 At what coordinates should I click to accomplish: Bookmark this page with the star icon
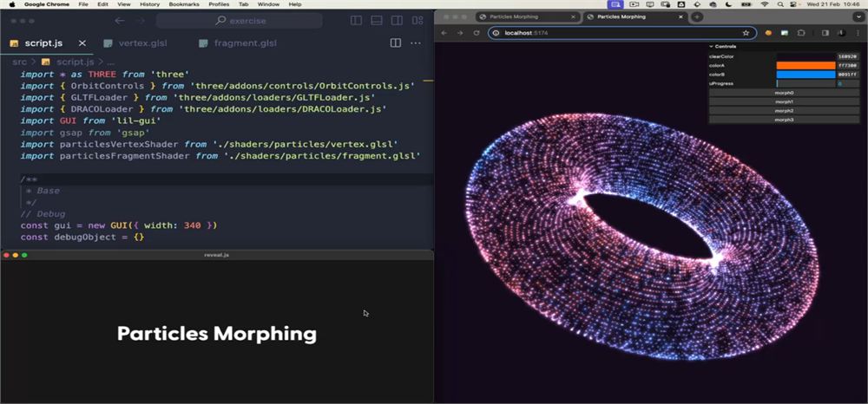pos(746,33)
